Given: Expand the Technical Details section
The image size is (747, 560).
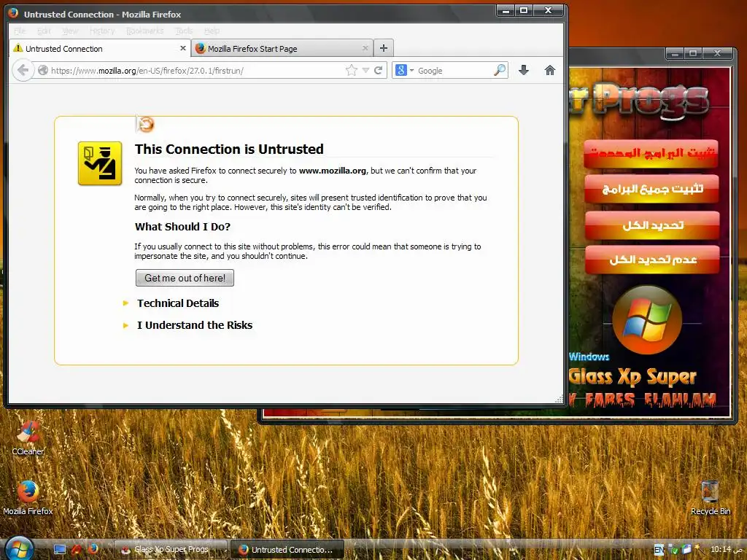Looking at the screenshot, I should click(x=178, y=303).
